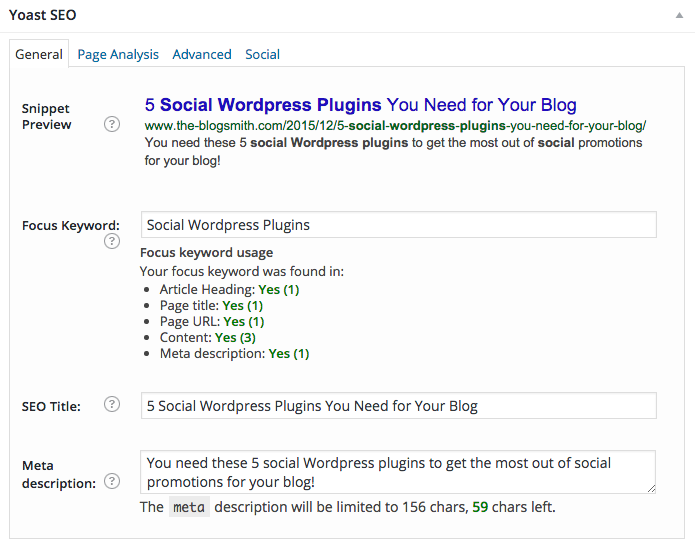695x547 pixels.
Task: Select the General tab
Action: (x=39, y=54)
